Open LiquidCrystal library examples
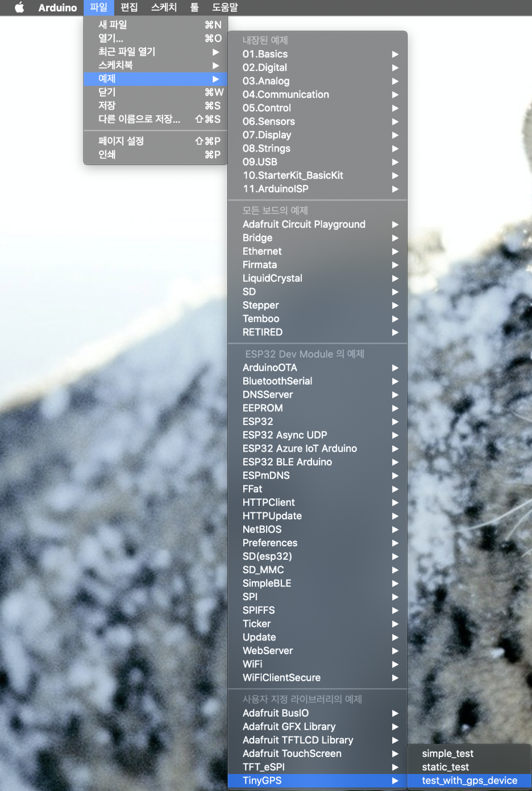Viewport: 532px width, 791px height. [x=318, y=278]
